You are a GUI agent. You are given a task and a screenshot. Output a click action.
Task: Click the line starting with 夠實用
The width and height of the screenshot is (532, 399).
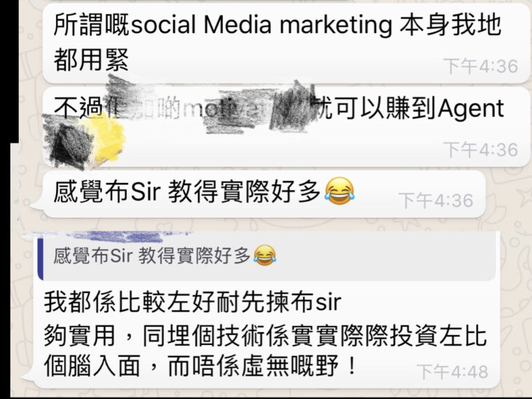click(265, 335)
